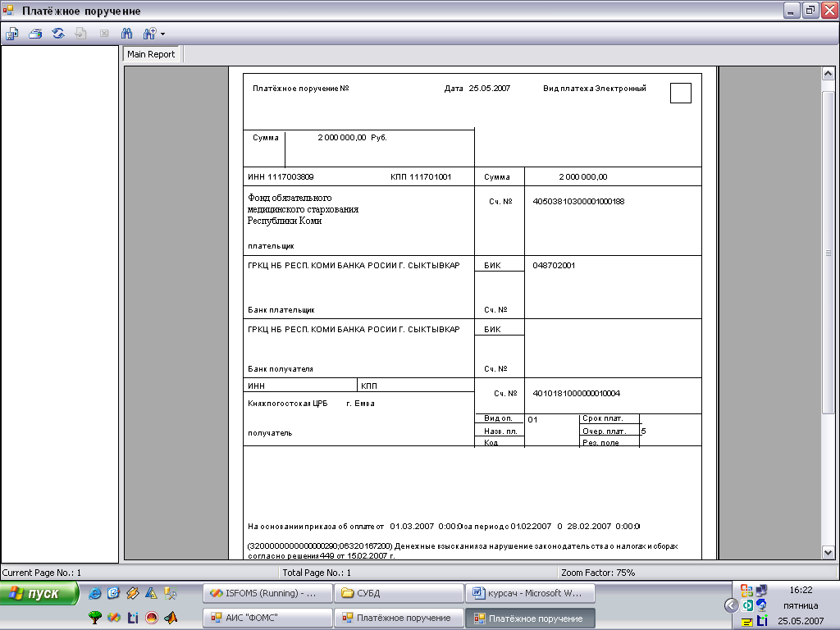Click the Print Report printer icon
This screenshot has width=840, height=630.
[35, 34]
